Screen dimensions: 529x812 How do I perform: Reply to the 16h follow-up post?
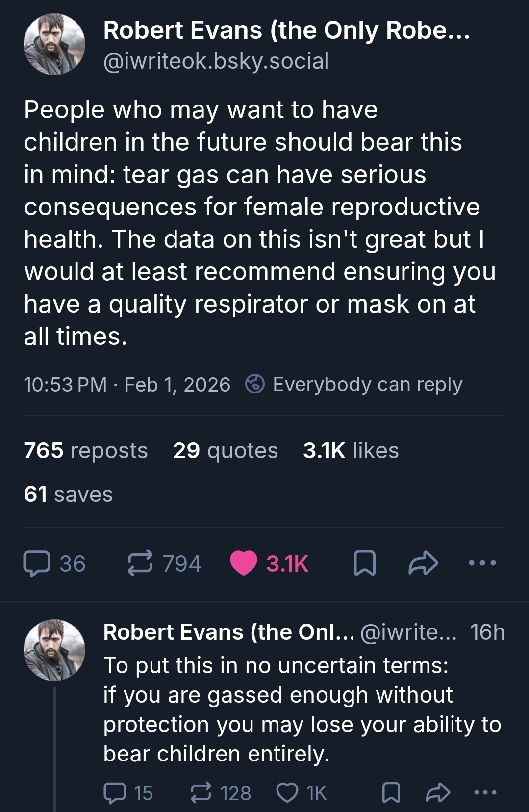tap(115, 793)
